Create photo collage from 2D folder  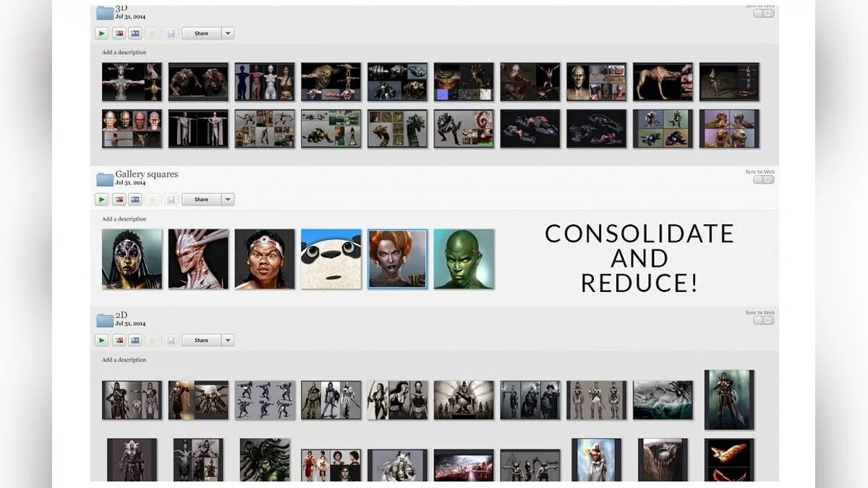(x=119, y=341)
